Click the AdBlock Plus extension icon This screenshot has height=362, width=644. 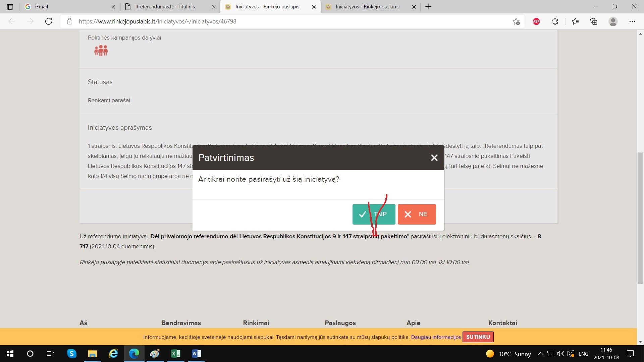tap(536, 21)
